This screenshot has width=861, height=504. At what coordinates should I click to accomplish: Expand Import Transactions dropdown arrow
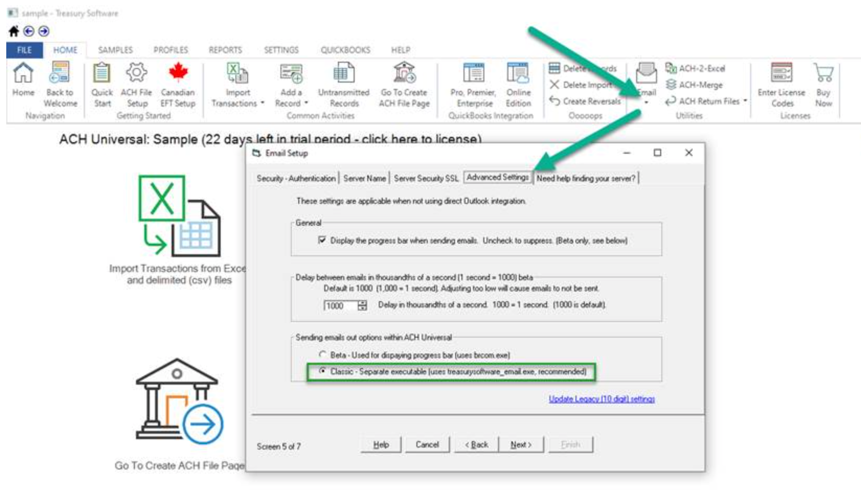263,104
